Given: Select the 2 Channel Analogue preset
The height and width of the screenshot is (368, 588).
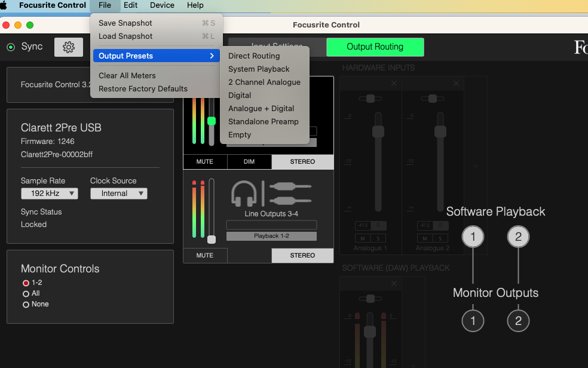Looking at the screenshot, I should (x=265, y=82).
